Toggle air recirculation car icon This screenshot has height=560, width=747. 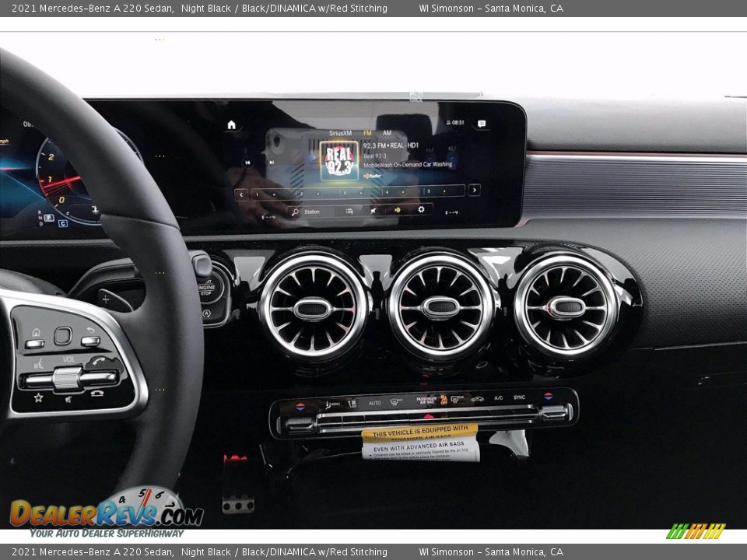point(477,398)
